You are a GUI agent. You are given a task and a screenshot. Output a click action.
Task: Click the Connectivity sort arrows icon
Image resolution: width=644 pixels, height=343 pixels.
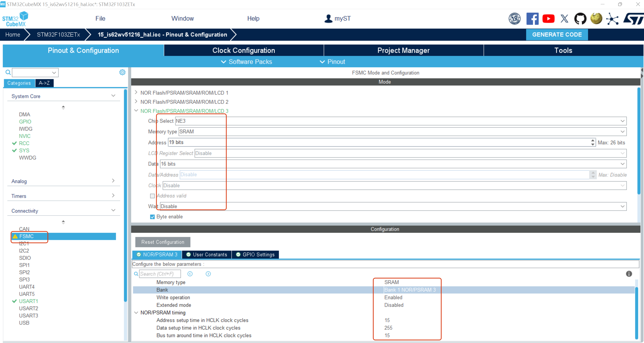pyautogui.click(x=63, y=222)
